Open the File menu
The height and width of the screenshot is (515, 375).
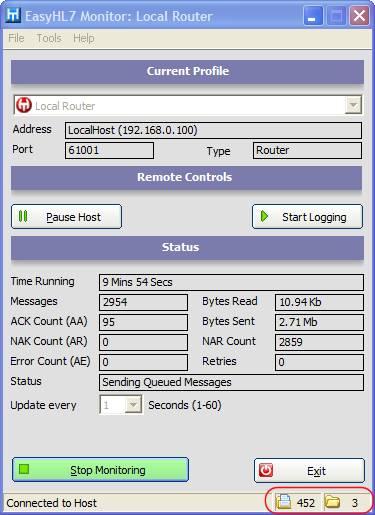coord(16,38)
